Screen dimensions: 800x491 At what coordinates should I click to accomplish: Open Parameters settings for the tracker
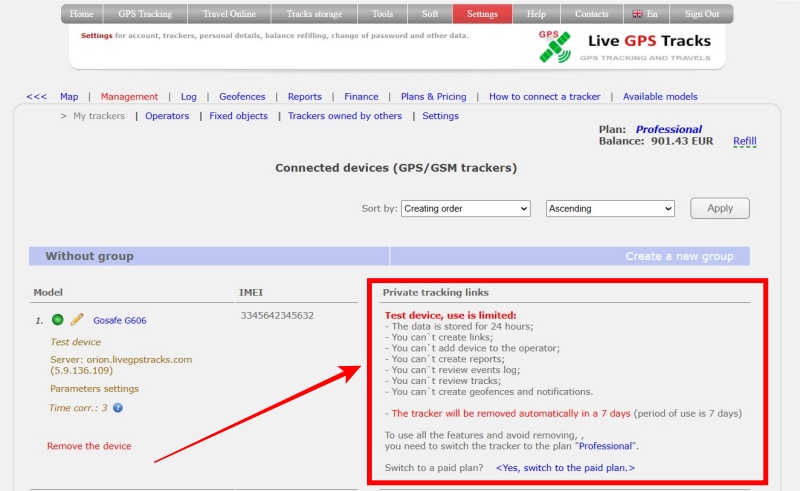pyautogui.click(x=94, y=389)
